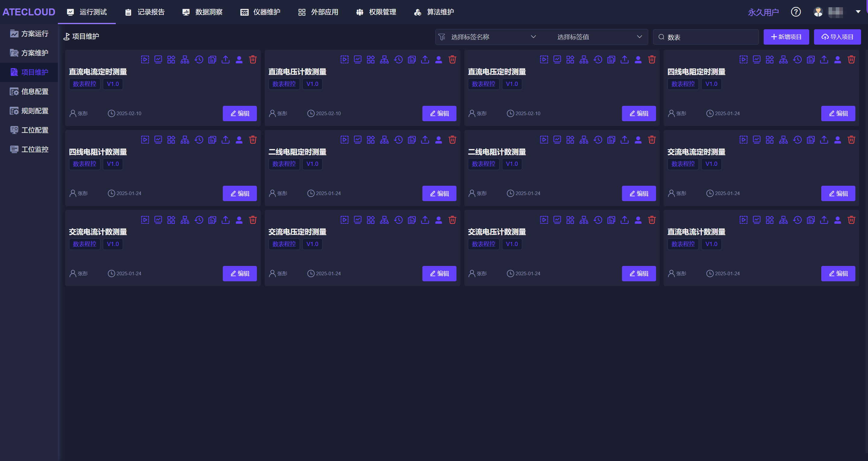This screenshot has width=868, height=461.
Task: Click copy icon on 四线电阻计数测量 card
Action: (212, 140)
